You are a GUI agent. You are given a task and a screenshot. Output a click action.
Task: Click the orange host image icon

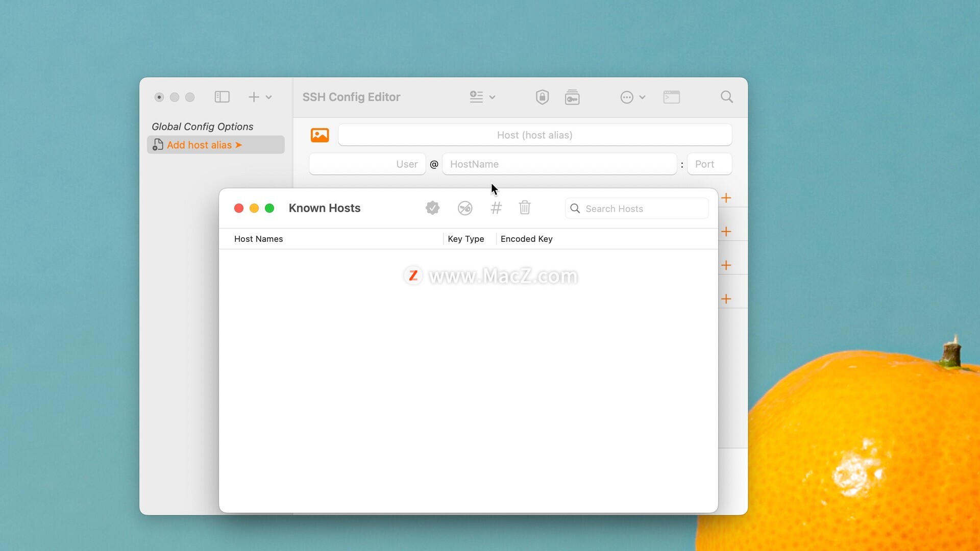pyautogui.click(x=320, y=135)
